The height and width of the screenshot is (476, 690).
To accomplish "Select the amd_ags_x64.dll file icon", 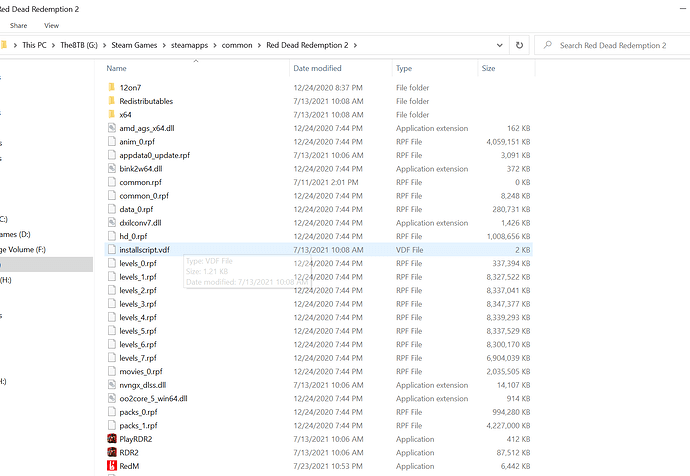I will pyautogui.click(x=112, y=128).
